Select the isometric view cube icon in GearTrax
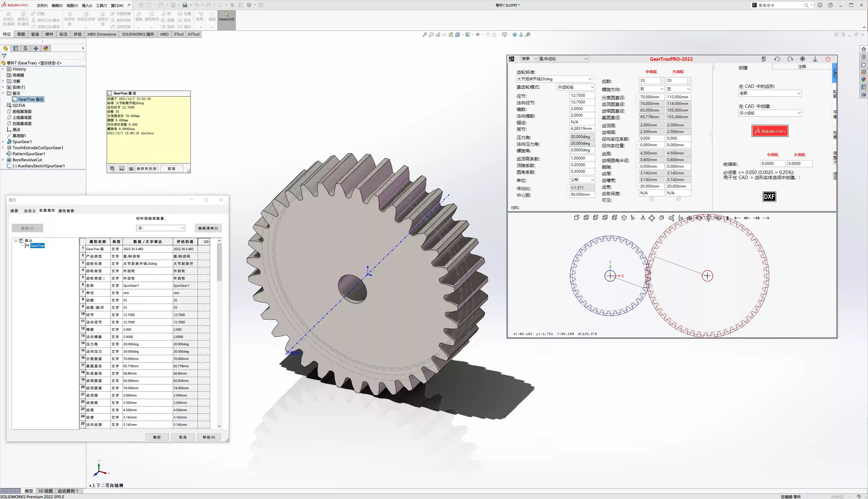The height and width of the screenshot is (499, 868). [x=624, y=218]
